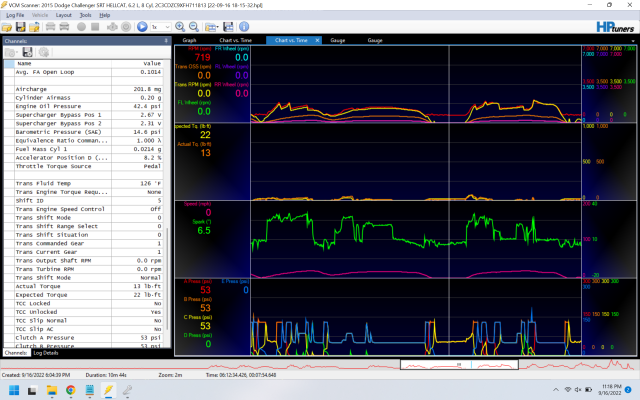The height and width of the screenshot is (400, 640).
Task: Save the channel list with the Channels panel disk icon
Action: pos(28,52)
